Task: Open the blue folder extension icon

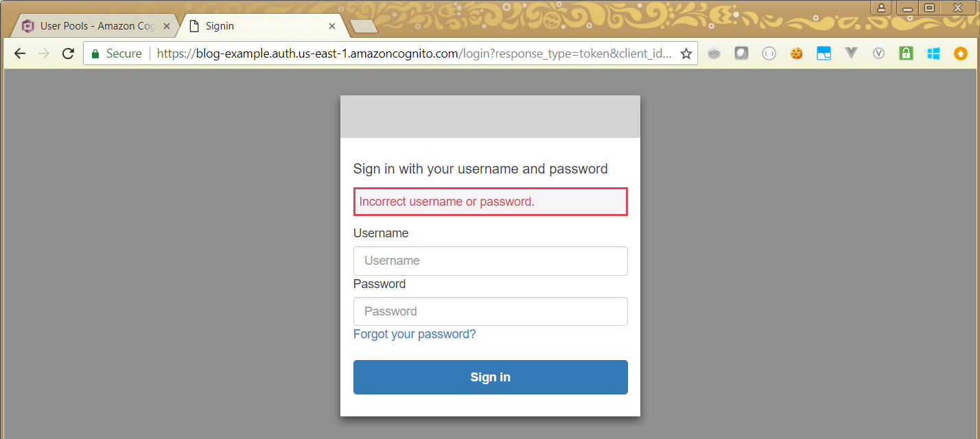Action: coord(824,54)
